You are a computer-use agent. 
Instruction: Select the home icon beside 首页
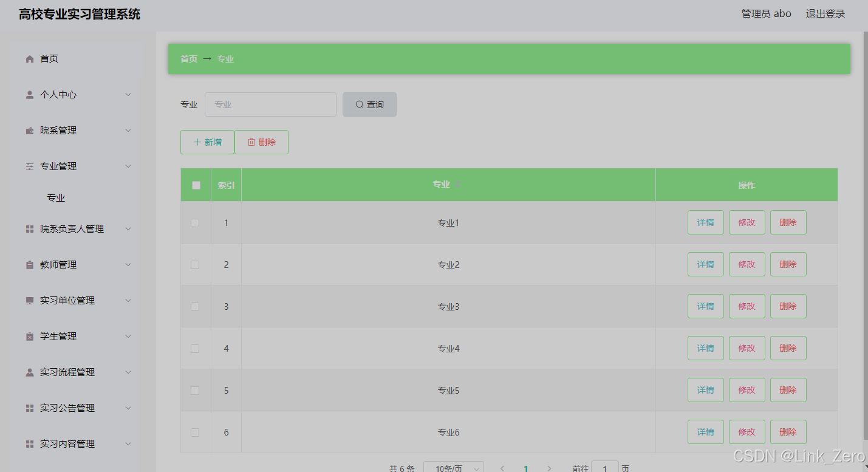[x=29, y=58]
